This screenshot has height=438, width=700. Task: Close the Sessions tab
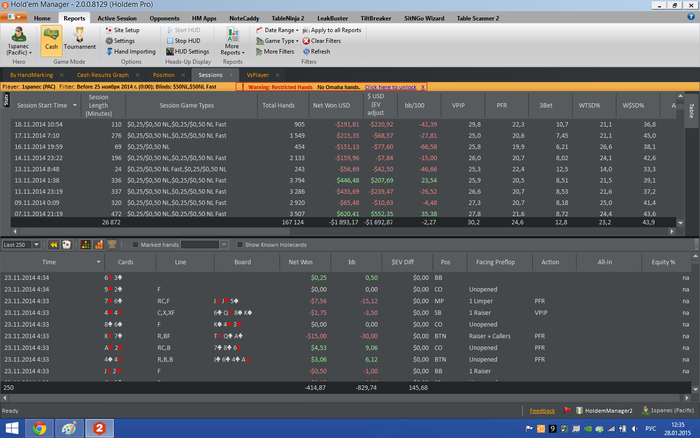231,75
